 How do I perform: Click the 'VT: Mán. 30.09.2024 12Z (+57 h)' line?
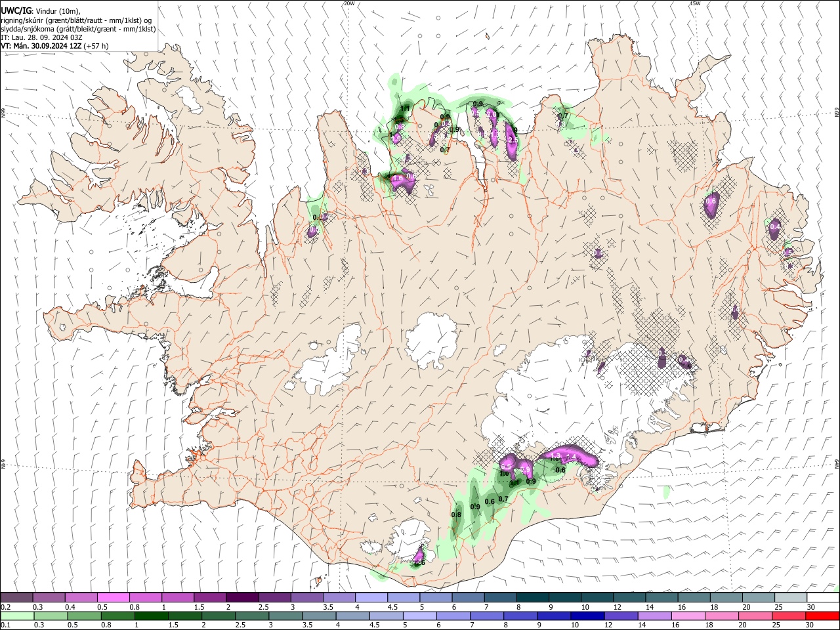click(54, 46)
